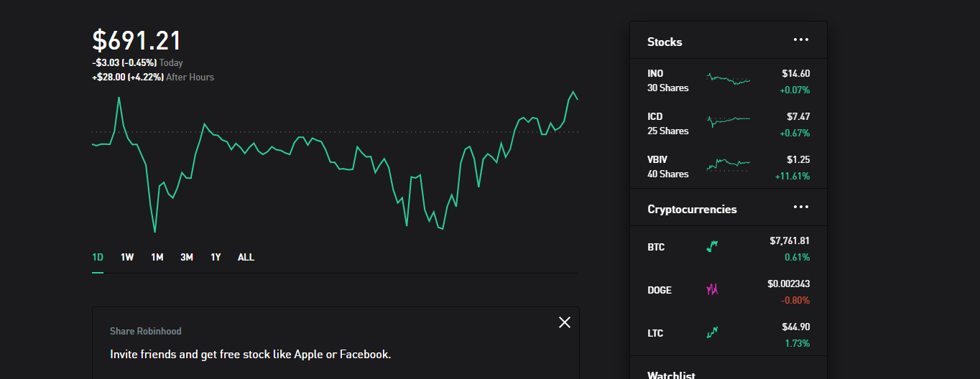
Task: Select the 1D time range tab
Action: [x=98, y=257]
